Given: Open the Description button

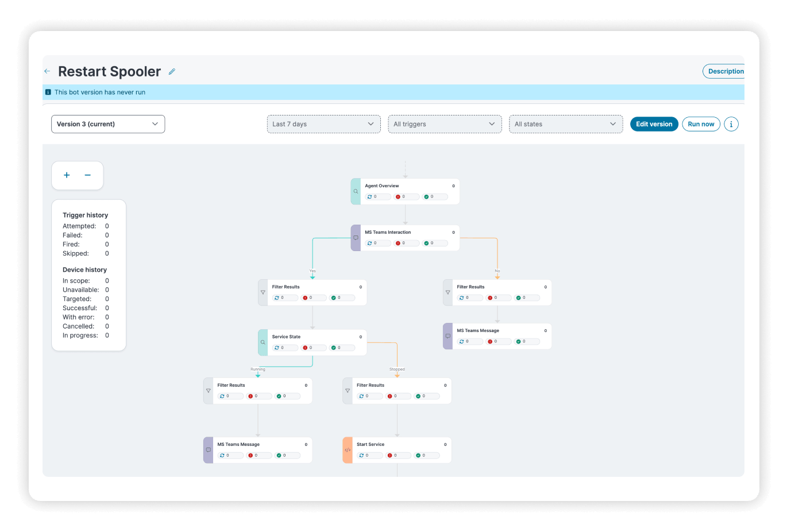Looking at the screenshot, I should (724, 71).
